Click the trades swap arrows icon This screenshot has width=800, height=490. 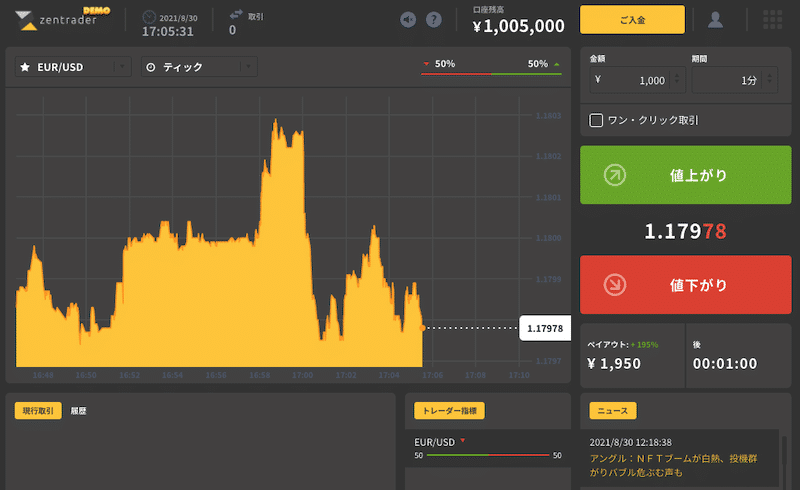[x=236, y=14]
